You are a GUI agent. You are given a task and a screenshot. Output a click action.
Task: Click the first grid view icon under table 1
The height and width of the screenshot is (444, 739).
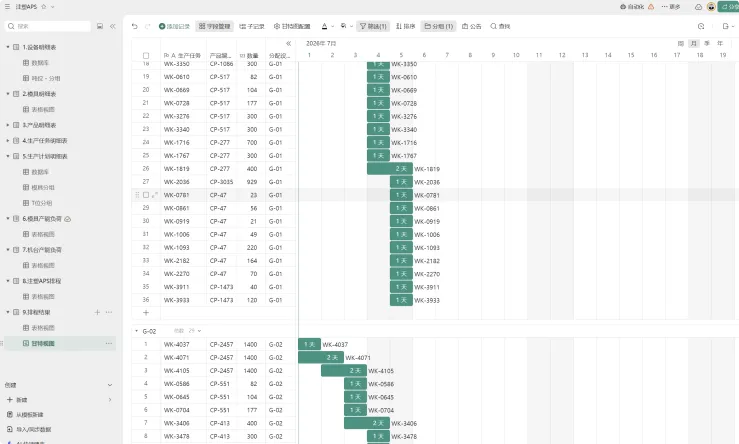(x=26, y=63)
